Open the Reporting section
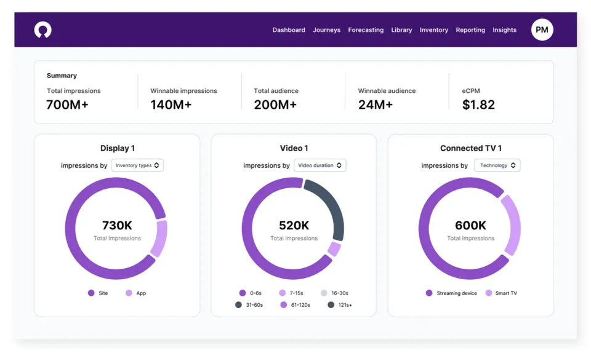 [x=470, y=30]
